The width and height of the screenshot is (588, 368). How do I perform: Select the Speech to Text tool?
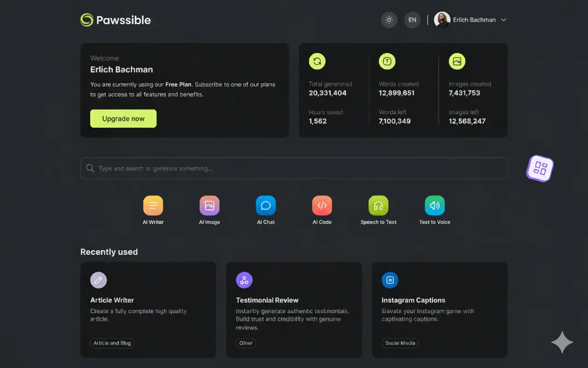click(378, 206)
